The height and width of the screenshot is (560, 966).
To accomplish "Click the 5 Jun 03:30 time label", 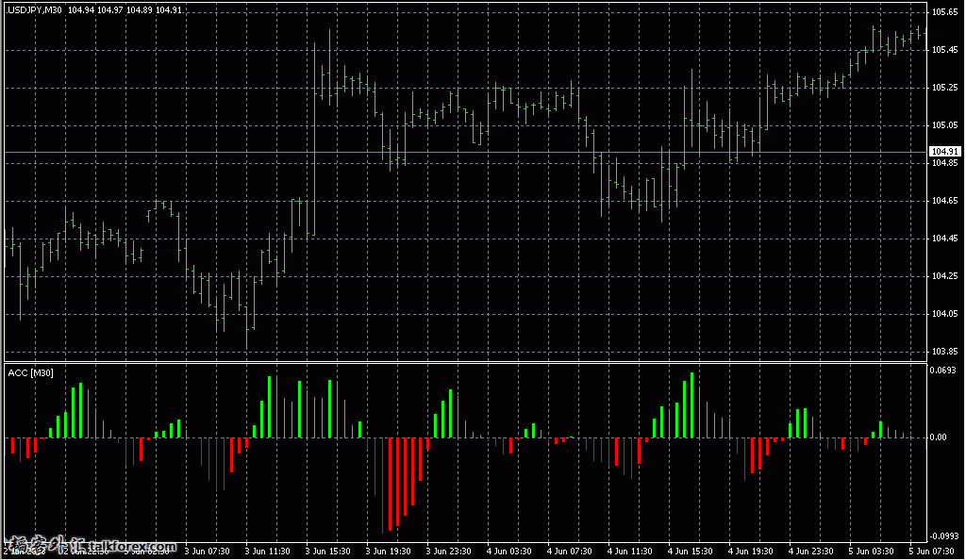I will [871, 552].
